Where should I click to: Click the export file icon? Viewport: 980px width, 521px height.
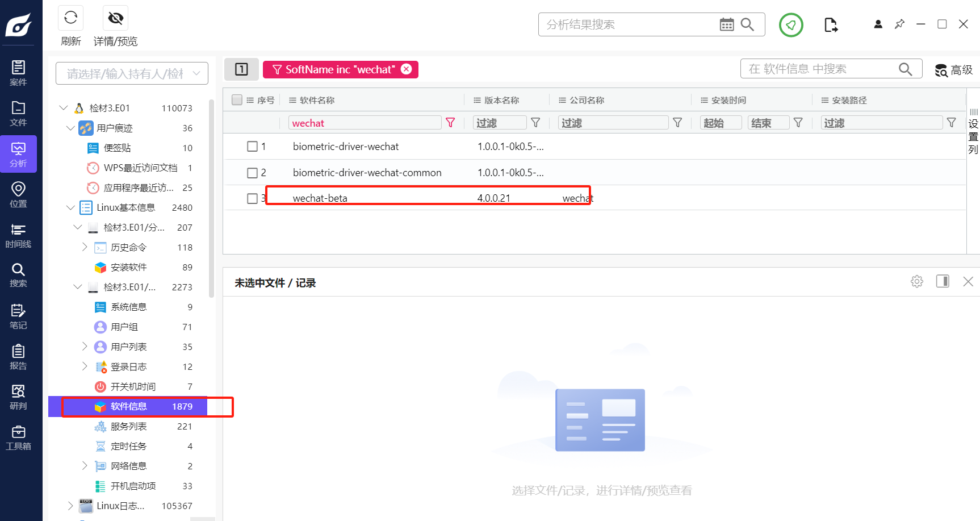coord(831,25)
